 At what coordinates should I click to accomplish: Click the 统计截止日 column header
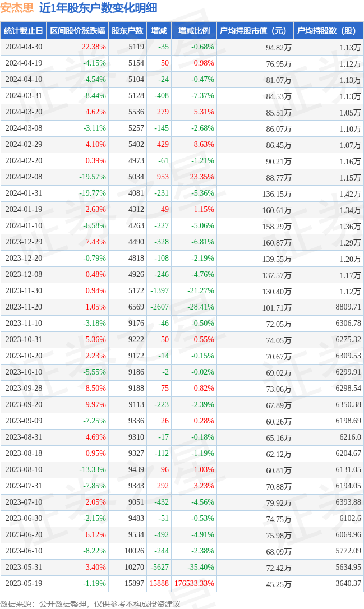tap(23, 31)
